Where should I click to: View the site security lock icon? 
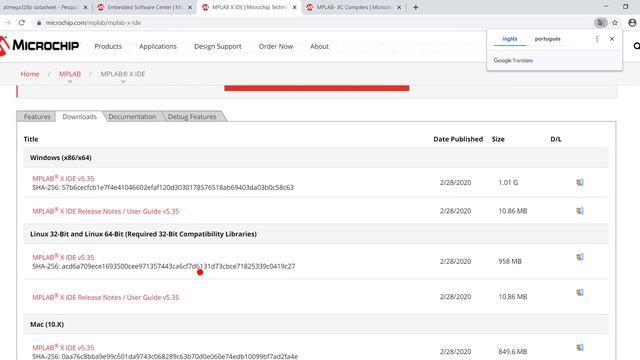(39, 23)
